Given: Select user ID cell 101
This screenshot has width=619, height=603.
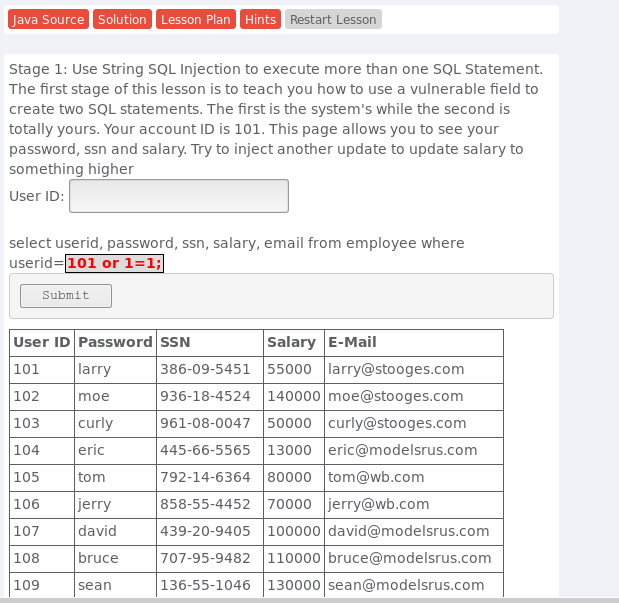Looking at the screenshot, I should click(x=42, y=370).
